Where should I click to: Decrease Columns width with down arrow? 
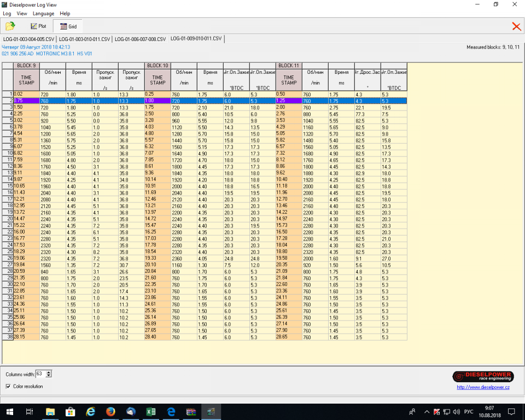coord(49,376)
